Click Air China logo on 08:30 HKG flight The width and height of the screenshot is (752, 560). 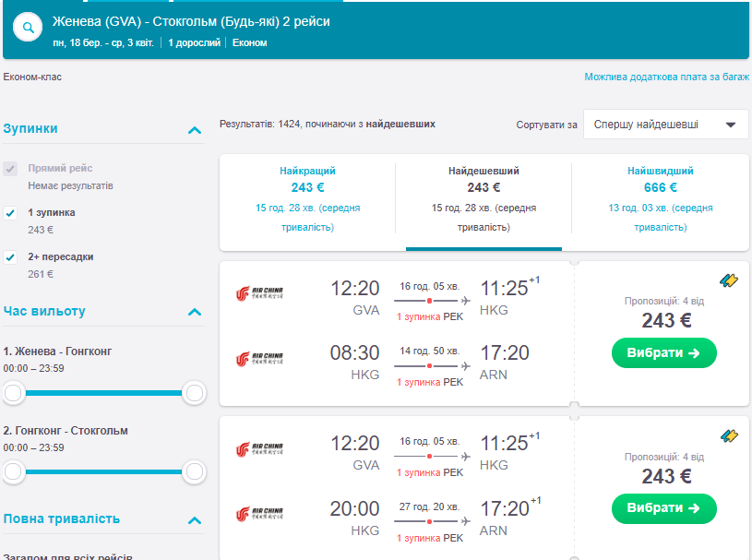pos(259,359)
